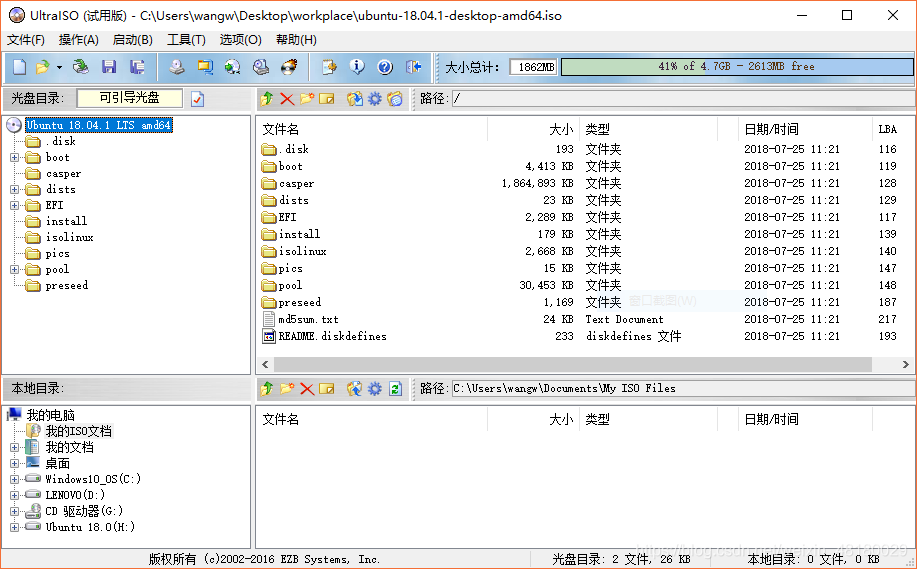Click the Open CD/DVD toolbar icon
This screenshot has height=569, width=917.
[x=81, y=67]
